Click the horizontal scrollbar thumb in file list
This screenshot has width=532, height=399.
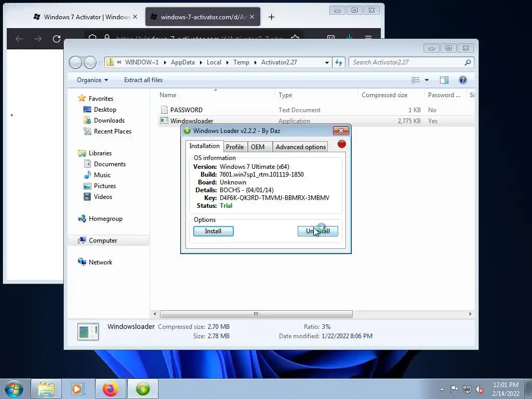256,314
